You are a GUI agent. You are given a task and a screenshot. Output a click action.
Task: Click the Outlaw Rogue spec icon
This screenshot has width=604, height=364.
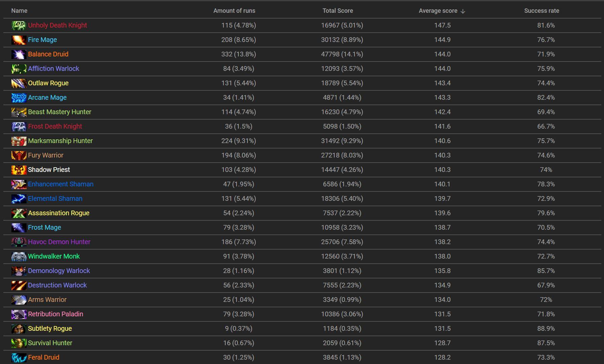(x=19, y=83)
